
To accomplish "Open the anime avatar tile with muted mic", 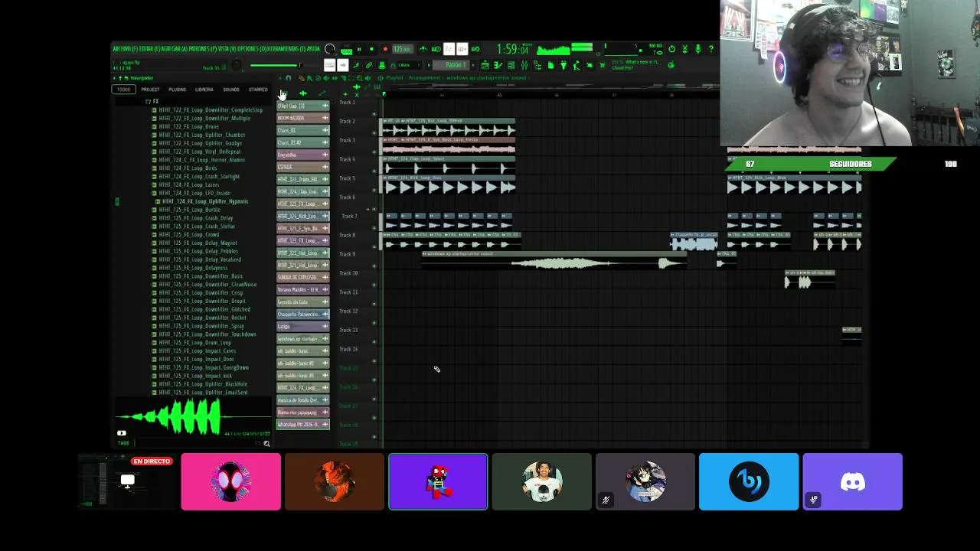I will 645,481.
